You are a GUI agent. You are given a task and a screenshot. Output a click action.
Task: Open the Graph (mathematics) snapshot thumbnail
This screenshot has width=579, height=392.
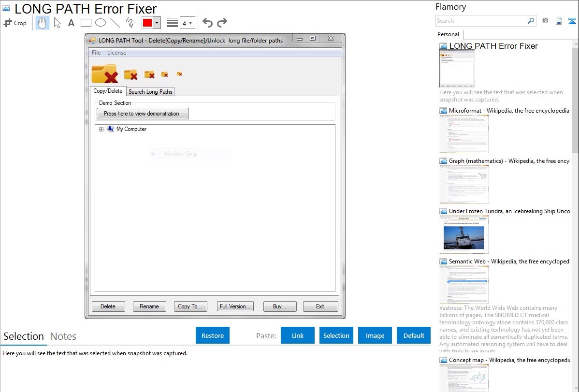(x=464, y=184)
